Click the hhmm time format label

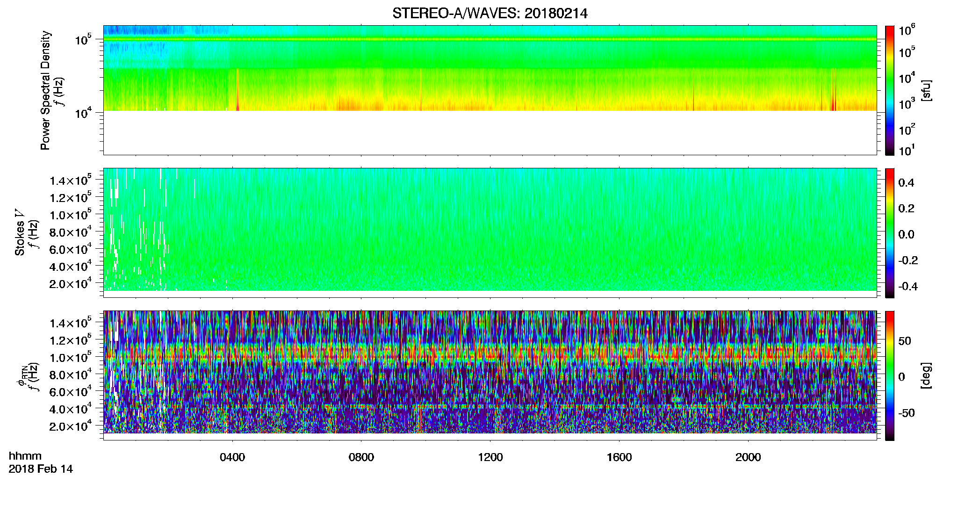coord(25,456)
